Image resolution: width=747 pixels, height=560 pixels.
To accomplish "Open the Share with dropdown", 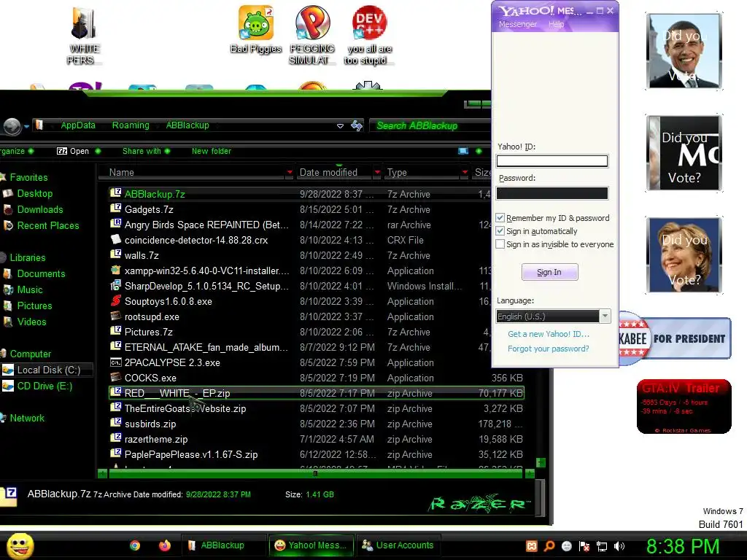I will click(146, 151).
